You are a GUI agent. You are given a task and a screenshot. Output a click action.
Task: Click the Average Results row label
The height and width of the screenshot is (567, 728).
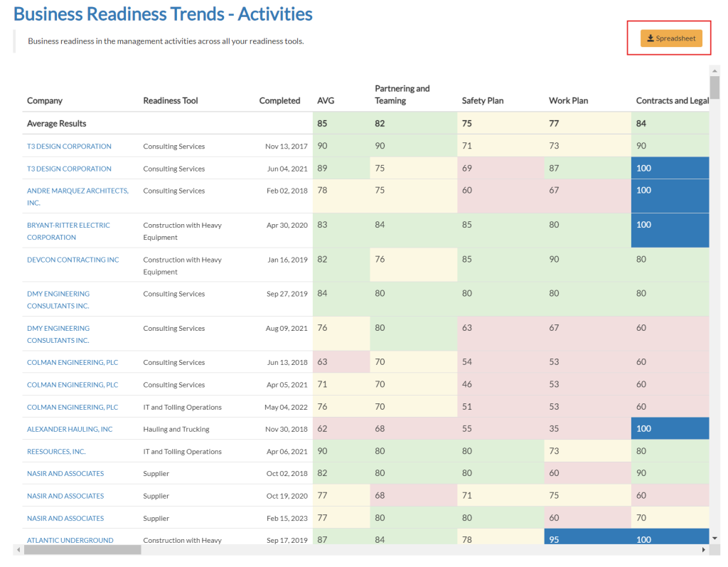(56, 124)
